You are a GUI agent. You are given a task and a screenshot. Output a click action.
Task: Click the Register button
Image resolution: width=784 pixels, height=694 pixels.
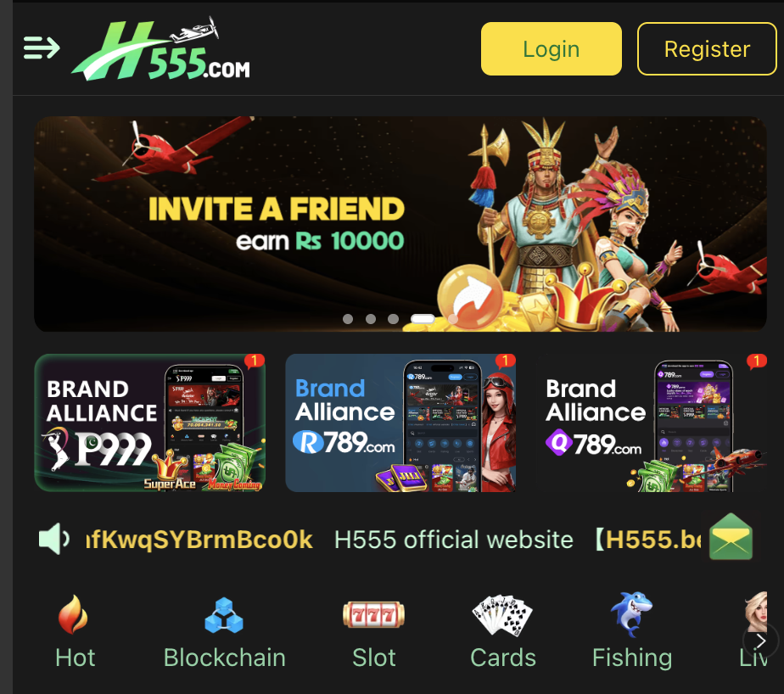point(707,49)
